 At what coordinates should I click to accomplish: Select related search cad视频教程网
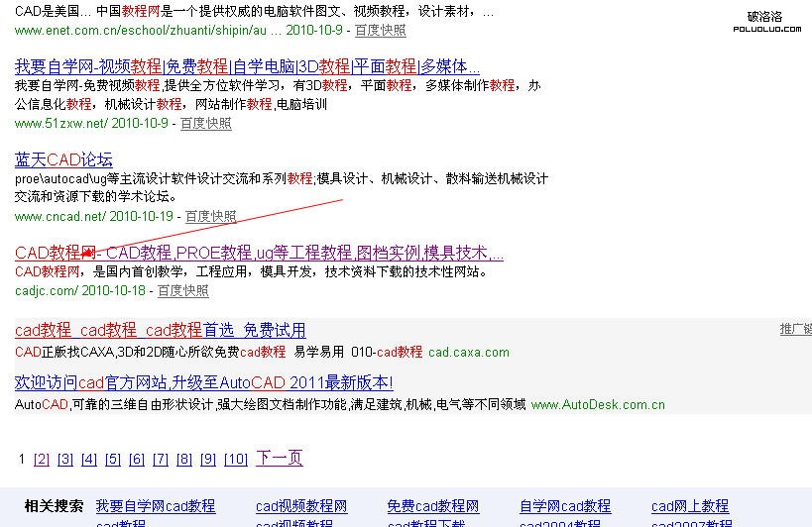(x=301, y=507)
